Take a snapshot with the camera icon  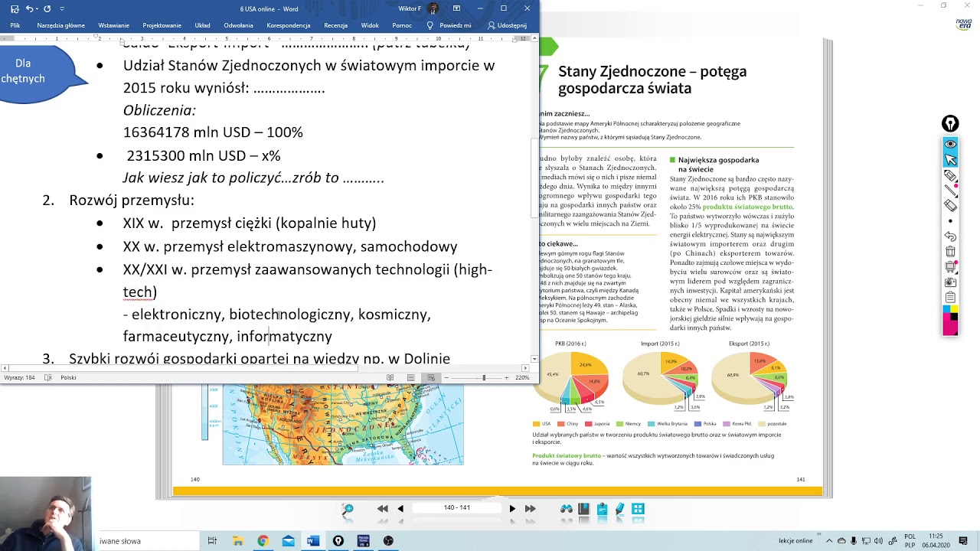click(x=950, y=282)
